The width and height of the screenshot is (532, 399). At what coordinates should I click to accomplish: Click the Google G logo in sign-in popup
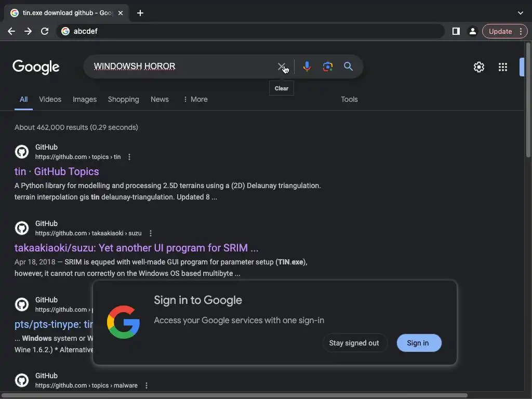click(124, 322)
